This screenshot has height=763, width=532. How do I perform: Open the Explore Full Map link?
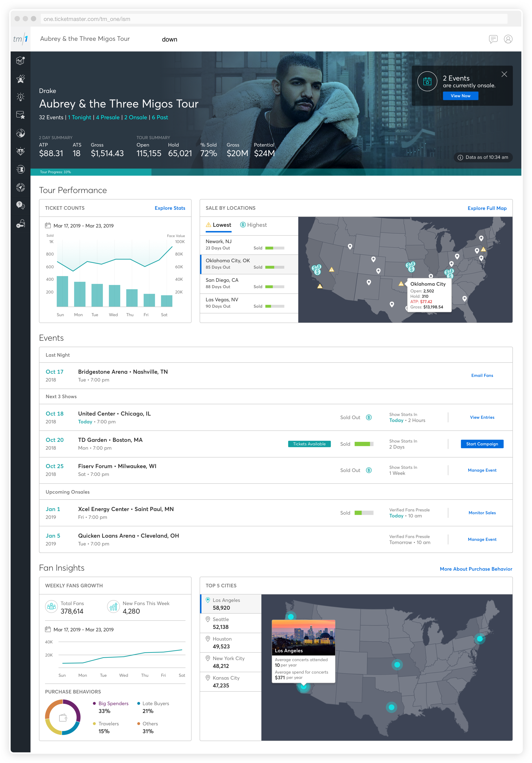click(x=487, y=208)
